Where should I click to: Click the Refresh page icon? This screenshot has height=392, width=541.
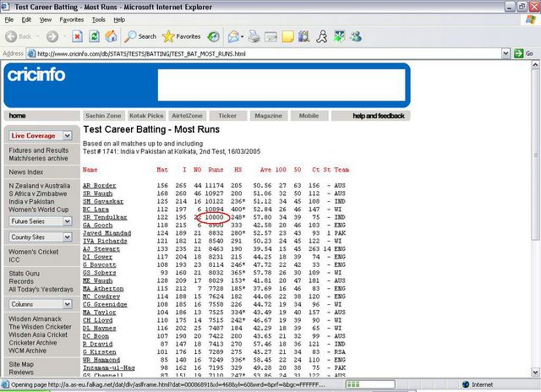(94, 36)
